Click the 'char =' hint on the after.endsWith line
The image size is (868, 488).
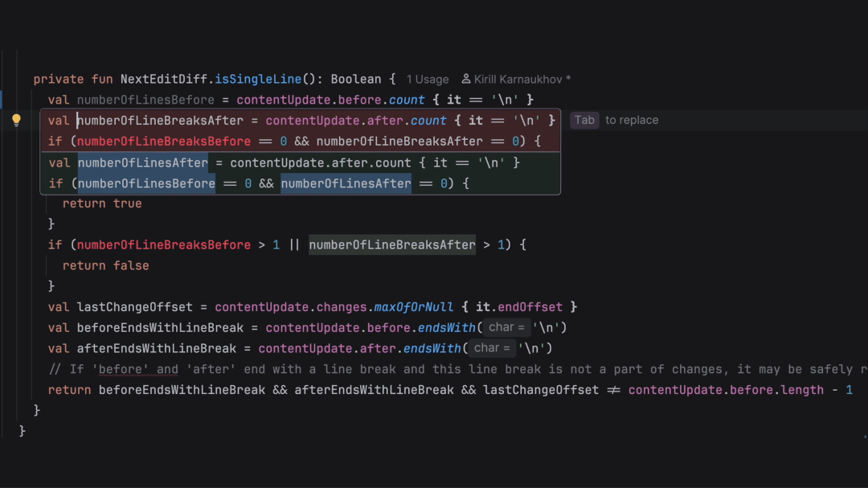492,348
